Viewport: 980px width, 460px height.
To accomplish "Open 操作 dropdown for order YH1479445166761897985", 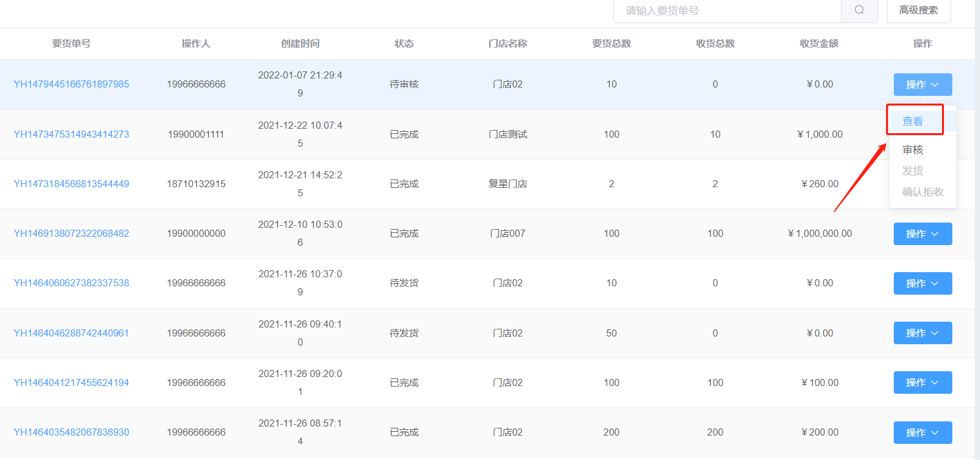I will coord(923,85).
